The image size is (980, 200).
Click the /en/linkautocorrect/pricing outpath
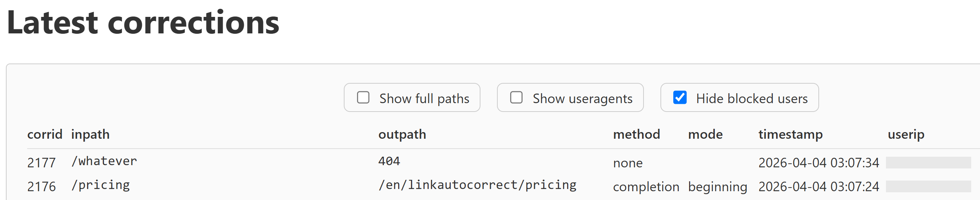tap(477, 185)
